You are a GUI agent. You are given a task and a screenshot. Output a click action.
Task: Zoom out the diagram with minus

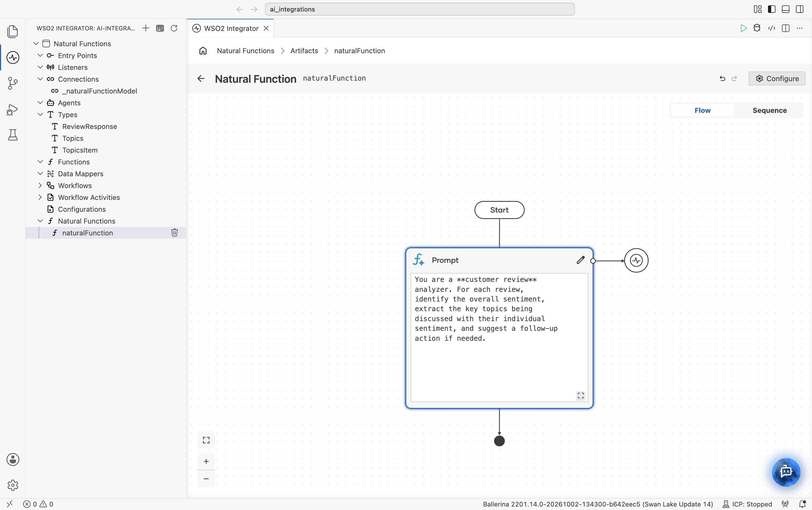(206, 479)
